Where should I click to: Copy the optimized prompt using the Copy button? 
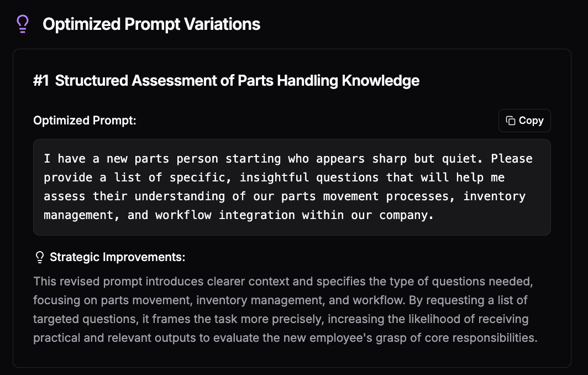point(524,121)
